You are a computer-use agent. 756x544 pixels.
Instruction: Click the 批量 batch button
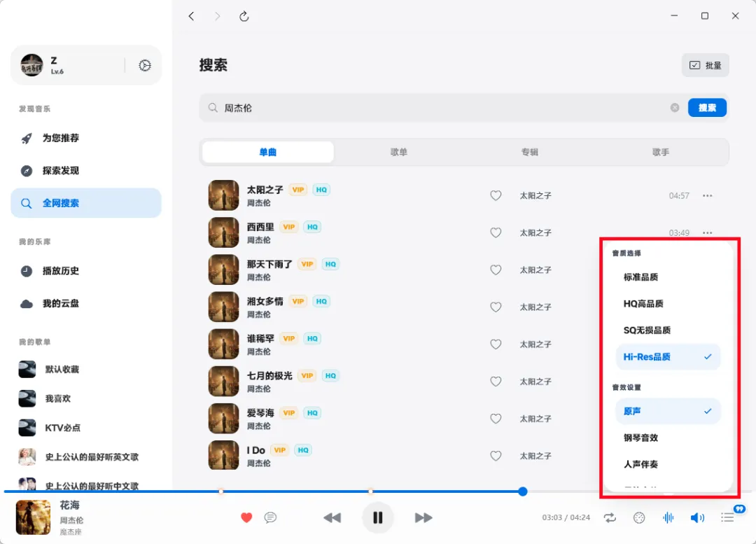tap(705, 65)
